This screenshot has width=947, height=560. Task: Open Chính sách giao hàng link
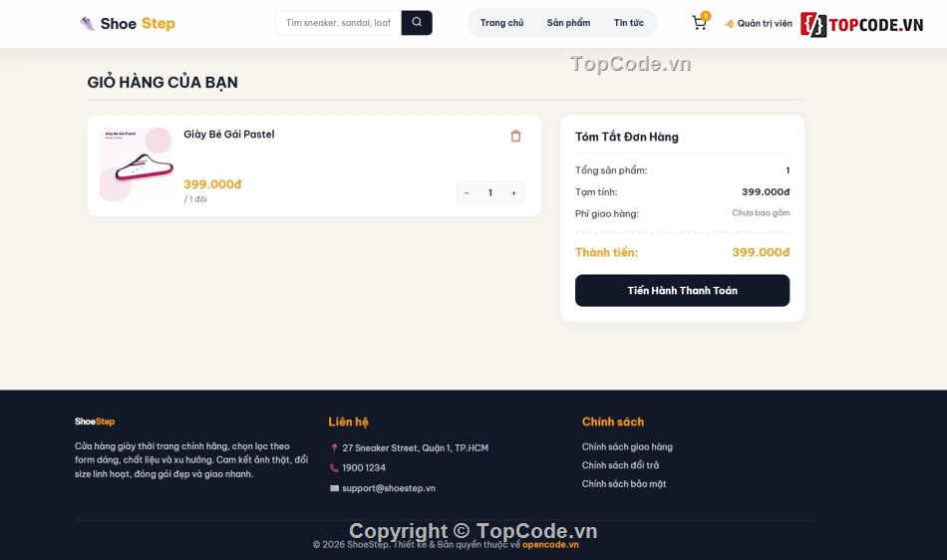627,446
